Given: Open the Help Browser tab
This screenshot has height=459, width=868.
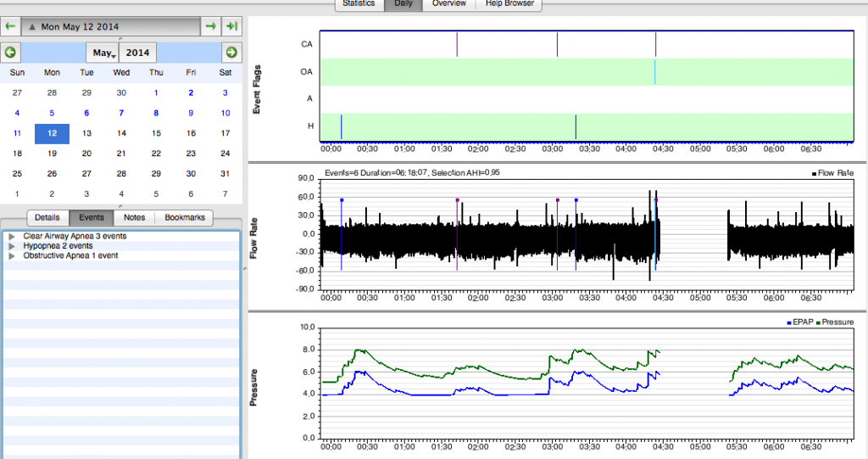Looking at the screenshot, I should [509, 4].
